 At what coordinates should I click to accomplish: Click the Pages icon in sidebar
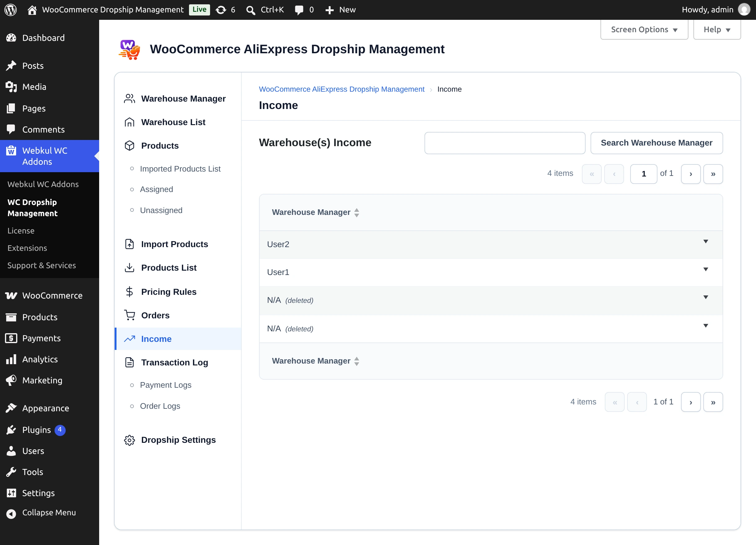pyautogui.click(x=11, y=108)
